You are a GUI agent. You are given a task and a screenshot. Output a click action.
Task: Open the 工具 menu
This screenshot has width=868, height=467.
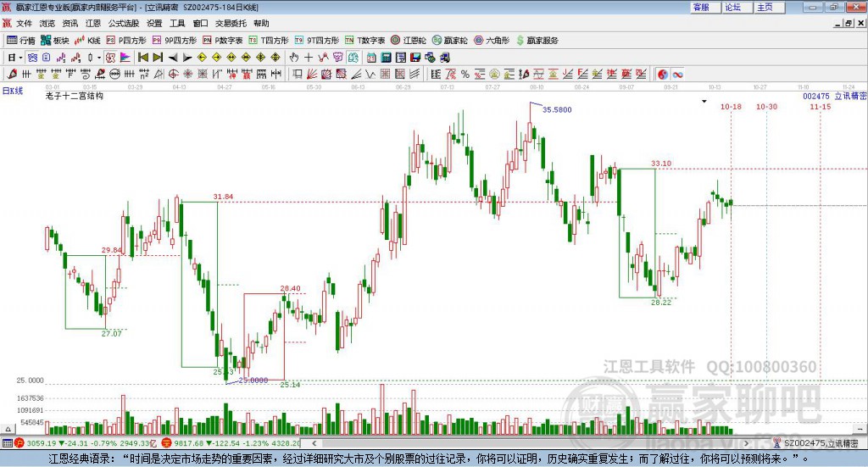pos(177,23)
